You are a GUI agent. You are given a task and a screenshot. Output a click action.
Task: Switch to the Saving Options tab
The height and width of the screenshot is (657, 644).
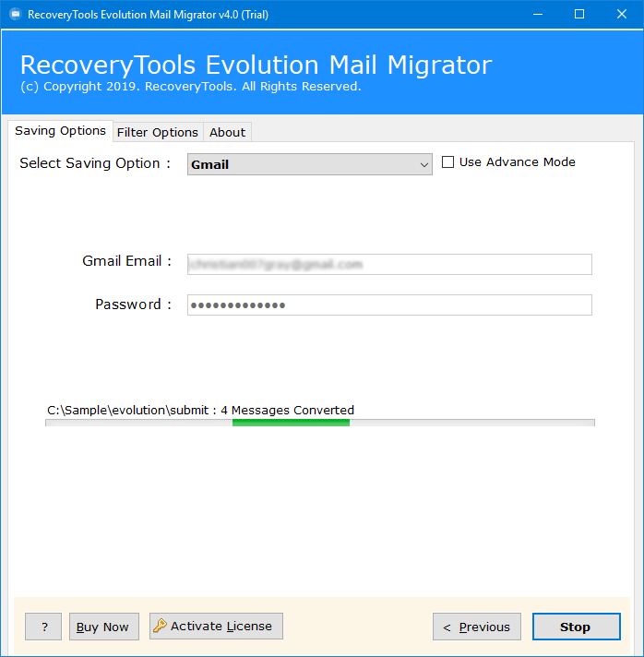click(x=60, y=131)
